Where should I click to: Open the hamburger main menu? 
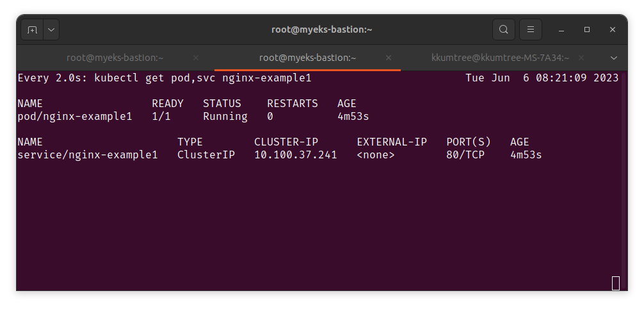[531, 29]
